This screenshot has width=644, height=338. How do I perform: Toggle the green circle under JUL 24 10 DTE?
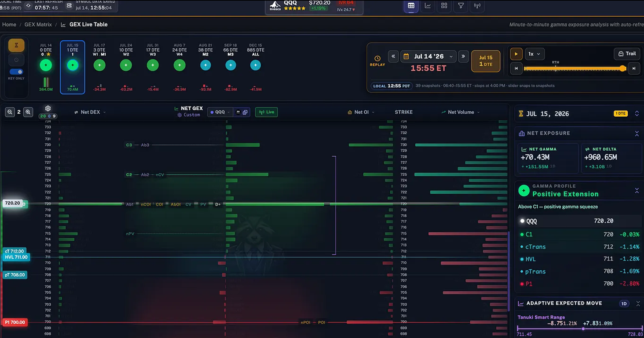(x=126, y=65)
